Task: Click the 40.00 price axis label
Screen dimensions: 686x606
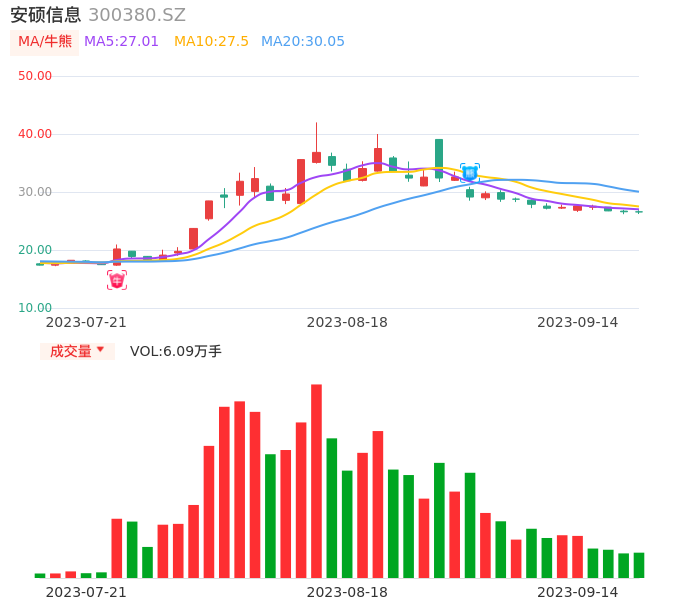Action: click(35, 134)
